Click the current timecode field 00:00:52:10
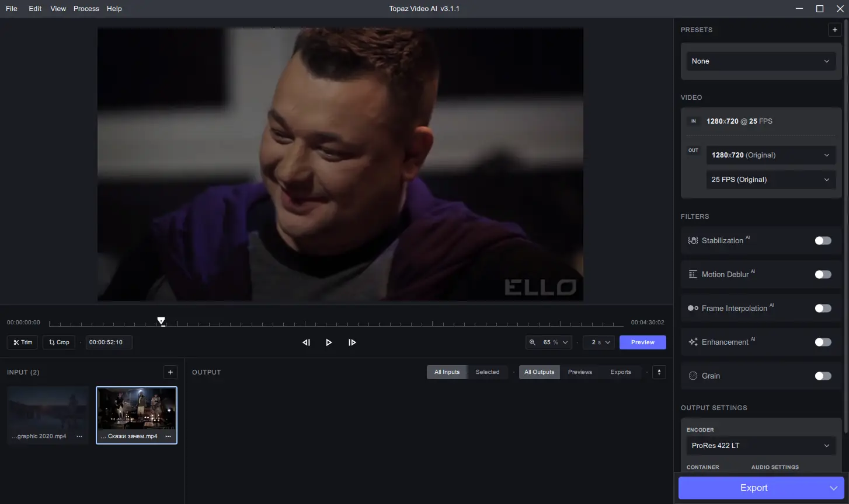 (109, 342)
